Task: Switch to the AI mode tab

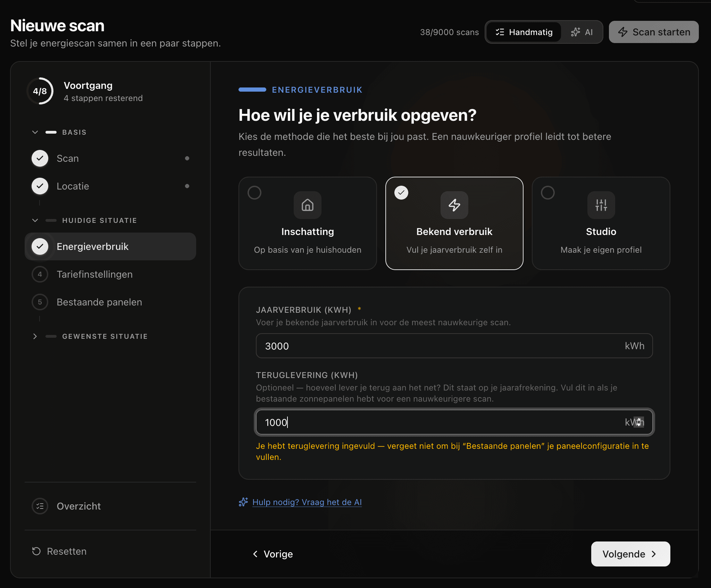Action: point(583,32)
